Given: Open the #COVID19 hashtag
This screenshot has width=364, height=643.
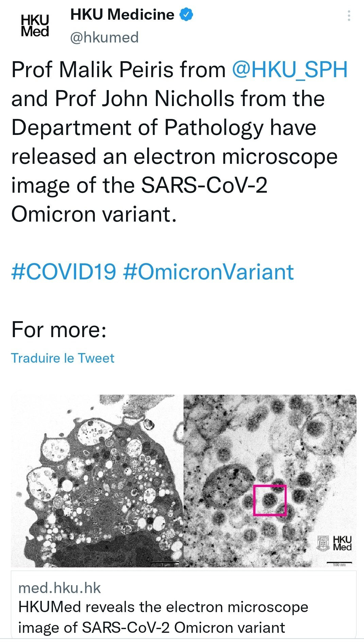Looking at the screenshot, I should pyautogui.click(x=64, y=272).
